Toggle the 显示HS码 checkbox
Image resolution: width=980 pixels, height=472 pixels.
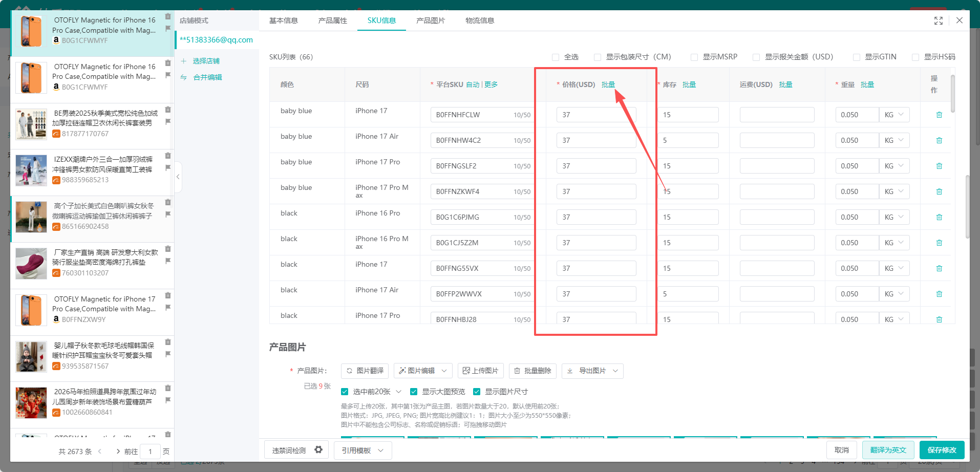point(915,57)
